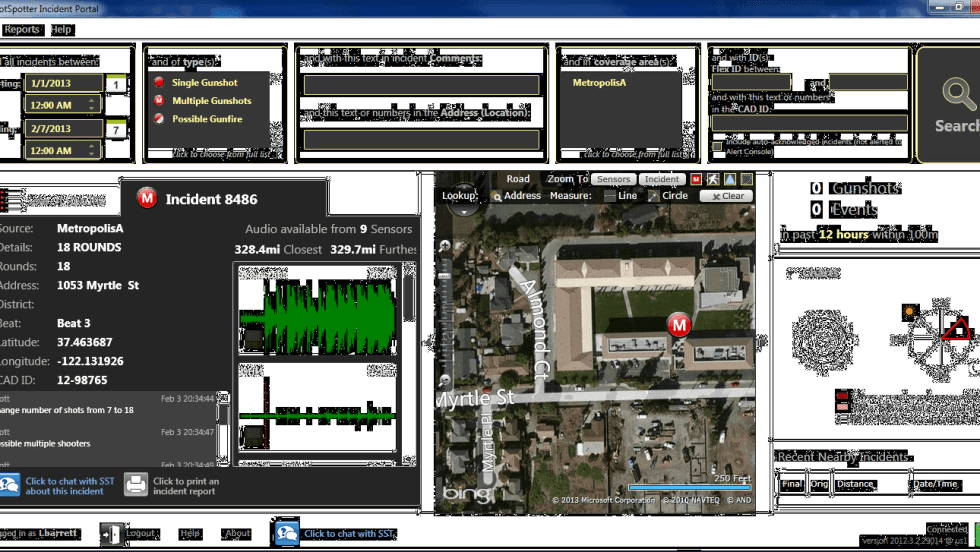Switch to the Search Results tab
Screen dimensions: 980x552
pos(64,200)
